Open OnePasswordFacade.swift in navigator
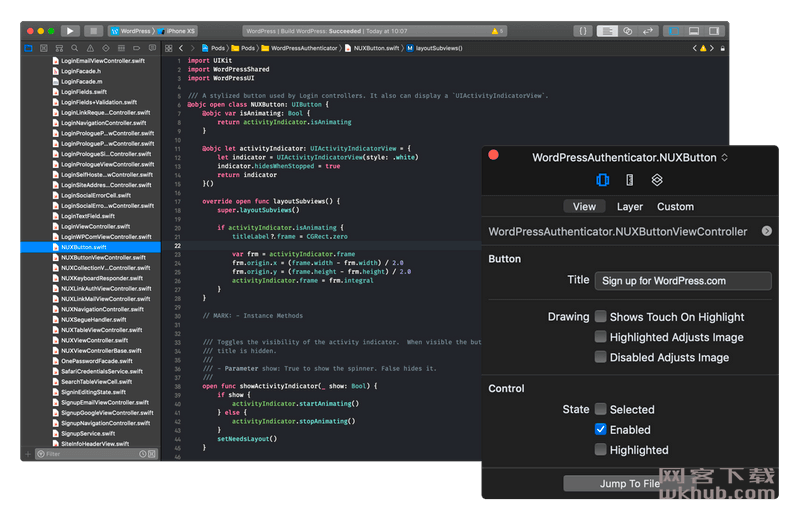800x519 pixels. coord(92,361)
